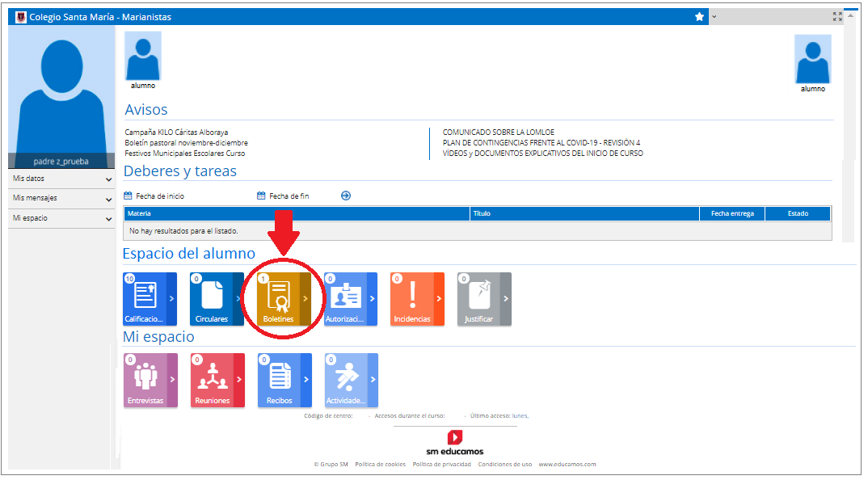Screen dimensions: 868x480
Task: Expand the Mi espacio sidebar menu
Action: (x=61, y=218)
